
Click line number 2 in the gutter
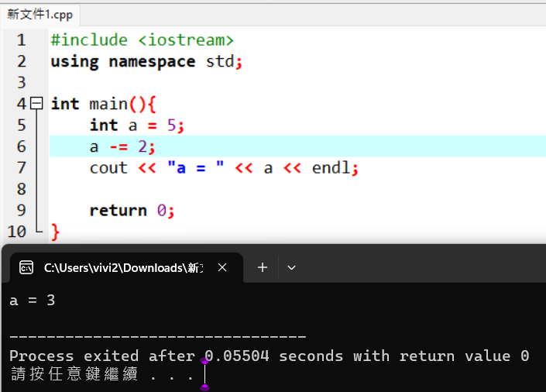point(21,61)
